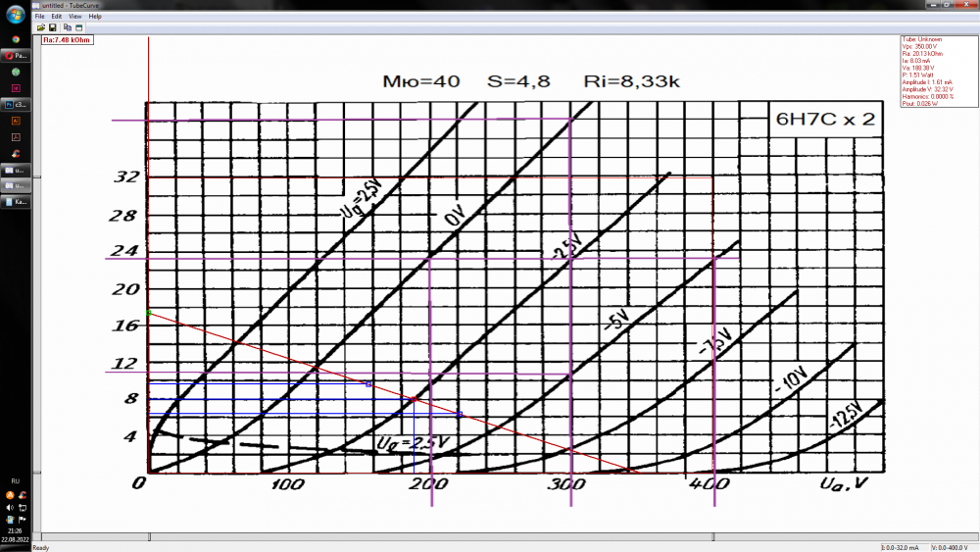Click the window-shaped toolbar icon after Copy

(78, 27)
